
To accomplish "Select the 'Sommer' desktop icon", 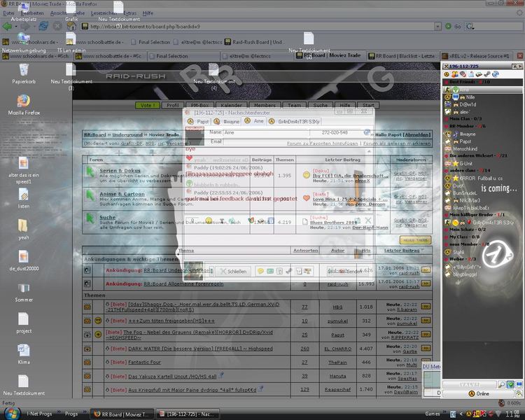I will [23, 293].
